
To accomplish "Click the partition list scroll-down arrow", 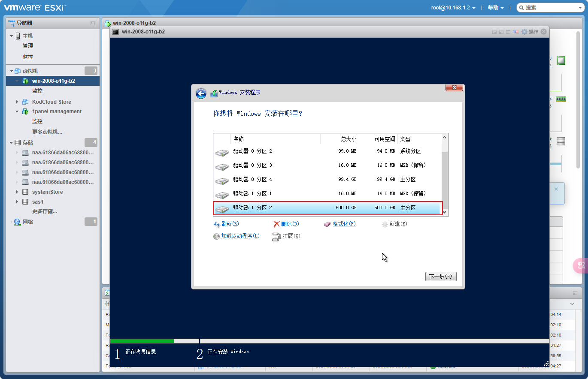I will coord(445,212).
